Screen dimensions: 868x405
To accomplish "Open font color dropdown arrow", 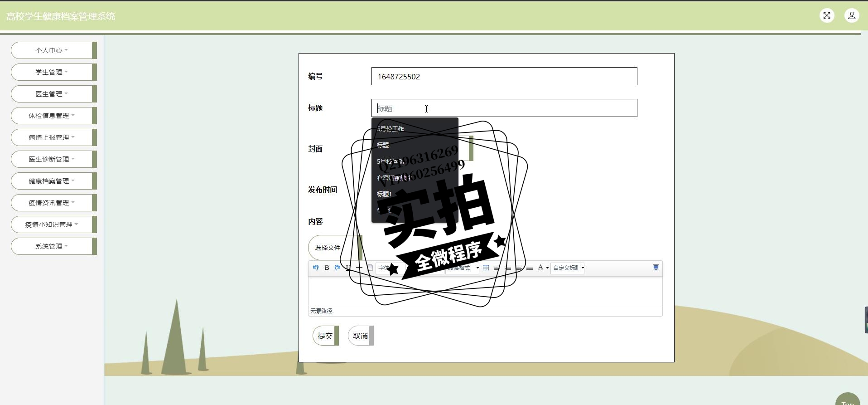I will [547, 268].
